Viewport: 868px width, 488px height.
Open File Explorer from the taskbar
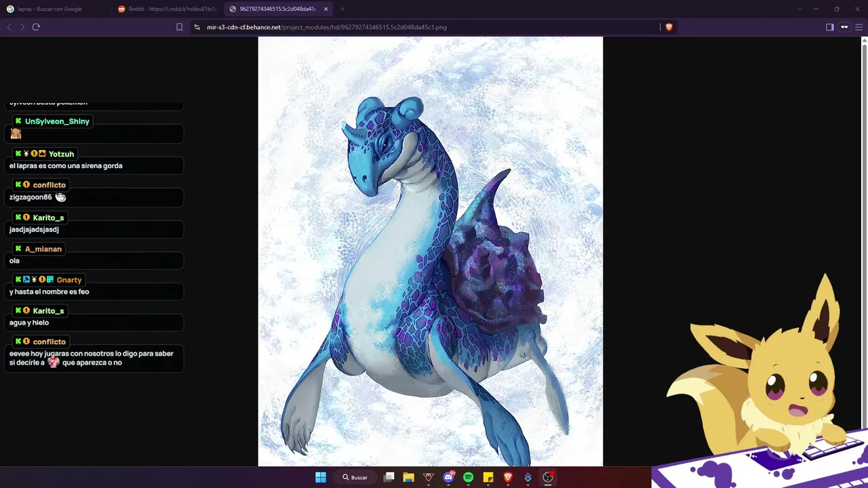click(408, 477)
